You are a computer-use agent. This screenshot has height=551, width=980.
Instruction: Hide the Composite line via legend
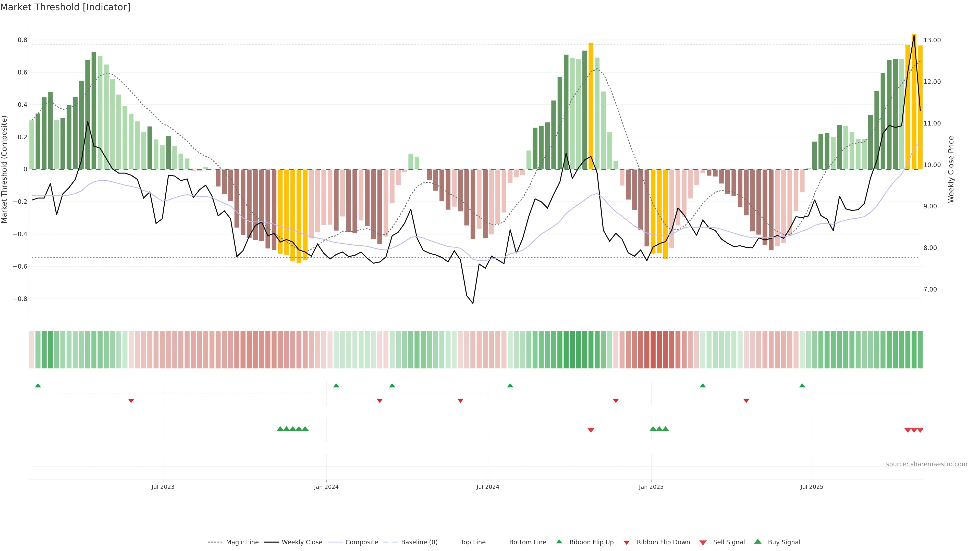[x=361, y=542]
